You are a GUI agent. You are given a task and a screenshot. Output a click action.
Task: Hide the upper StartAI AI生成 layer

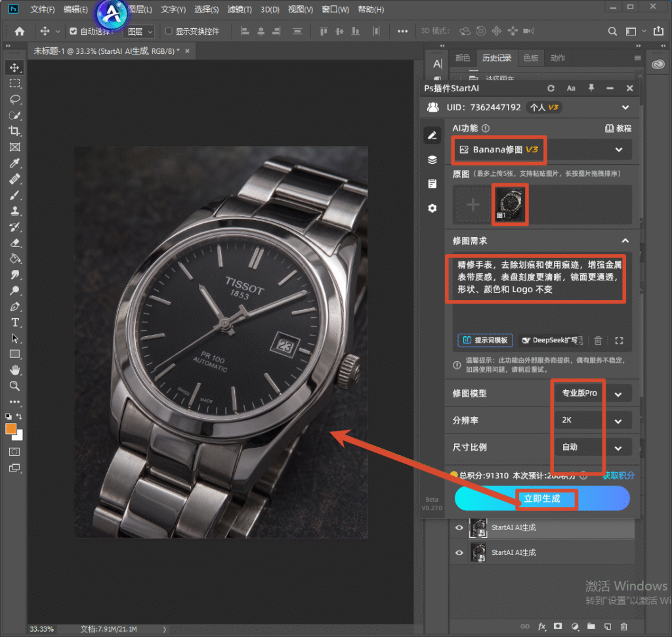point(459,527)
